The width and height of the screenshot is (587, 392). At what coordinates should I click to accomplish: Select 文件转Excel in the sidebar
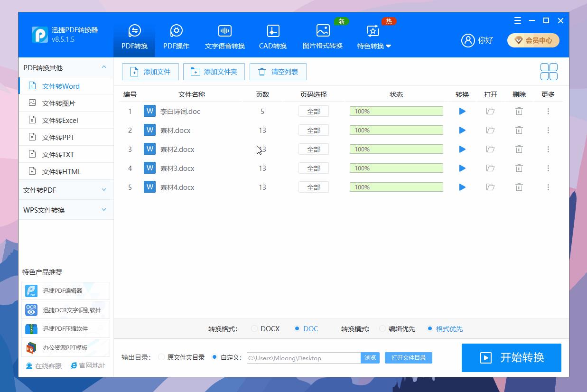click(66, 120)
